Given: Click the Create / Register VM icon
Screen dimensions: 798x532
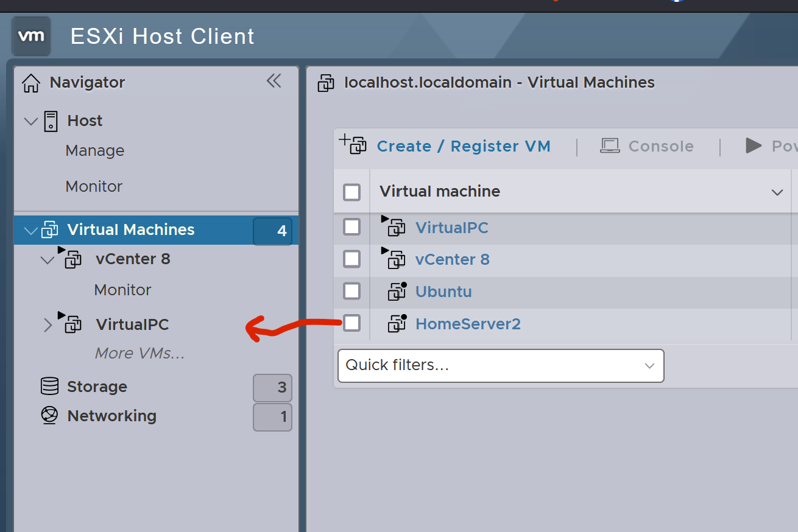Looking at the screenshot, I should (x=353, y=145).
